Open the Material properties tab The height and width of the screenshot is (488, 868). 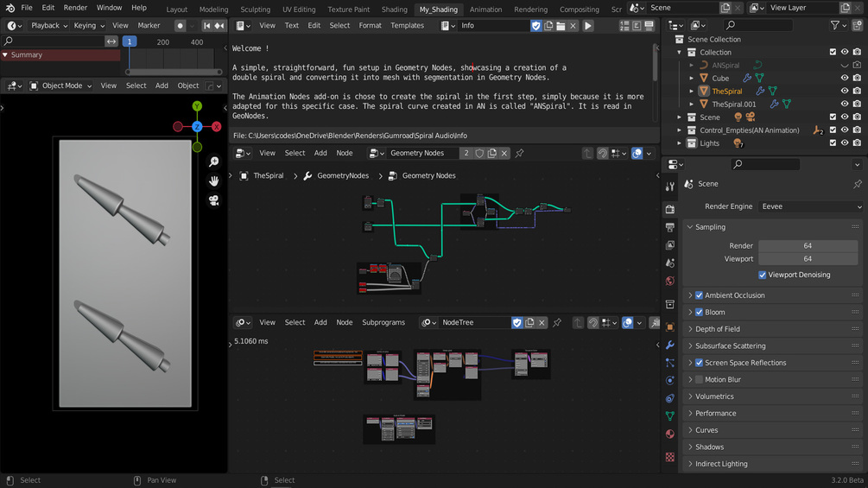(670, 434)
